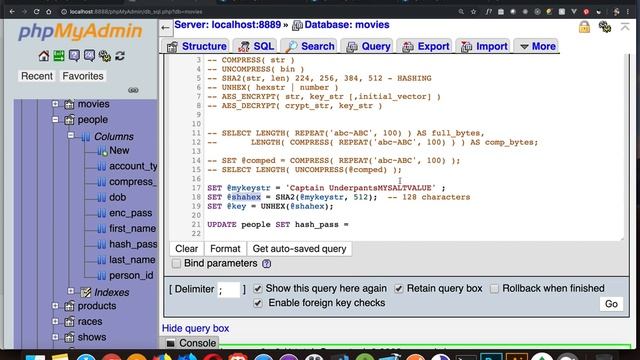Click the Recent tables button
This screenshot has width=640, height=360.
(37, 76)
